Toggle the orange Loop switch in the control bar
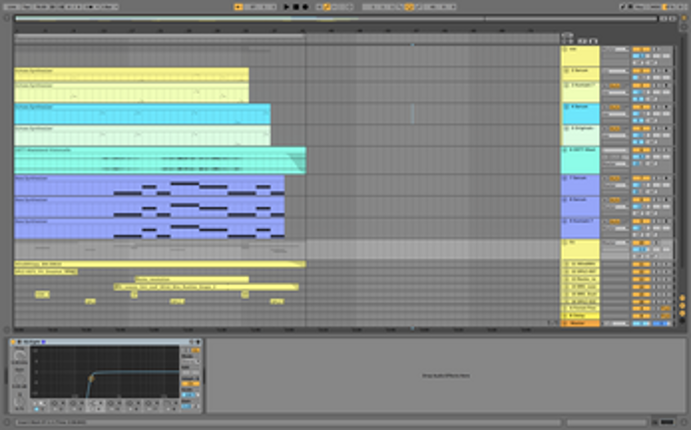Image resolution: width=691 pixels, height=430 pixels. (409, 7)
